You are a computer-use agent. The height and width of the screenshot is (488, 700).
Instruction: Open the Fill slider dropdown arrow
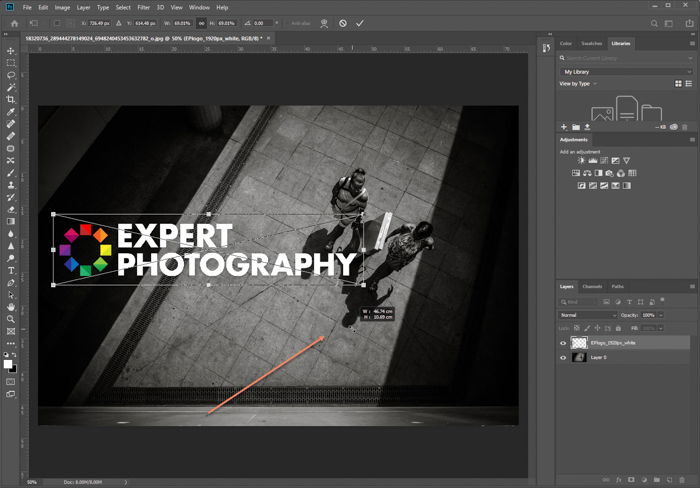[661, 328]
